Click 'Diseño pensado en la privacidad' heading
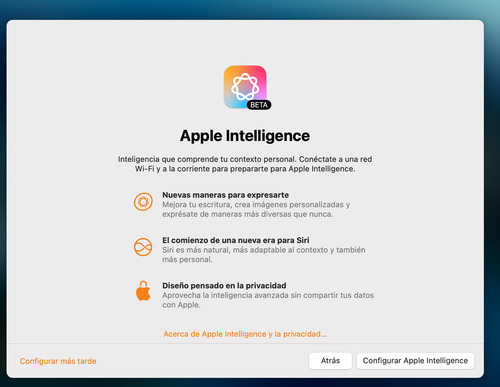Image resolution: width=500 pixels, height=387 pixels. click(x=224, y=286)
